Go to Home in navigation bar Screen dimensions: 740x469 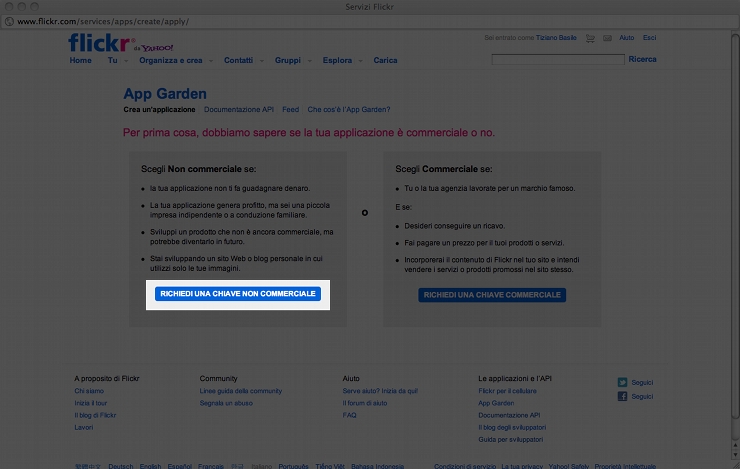tap(81, 60)
